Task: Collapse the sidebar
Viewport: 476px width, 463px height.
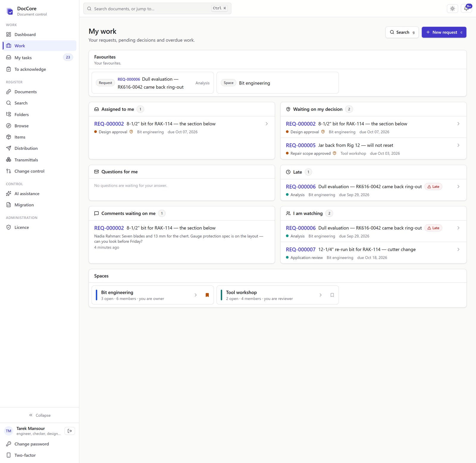Action: (40, 415)
